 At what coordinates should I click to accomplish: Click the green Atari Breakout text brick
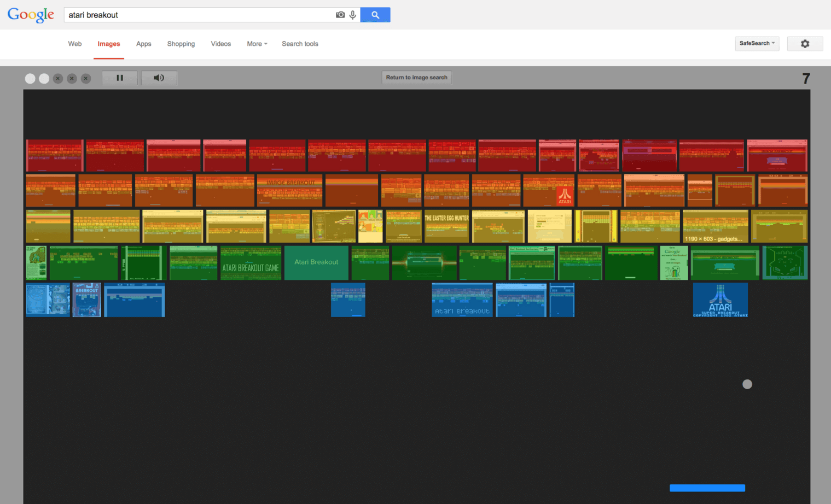pos(316,263)
